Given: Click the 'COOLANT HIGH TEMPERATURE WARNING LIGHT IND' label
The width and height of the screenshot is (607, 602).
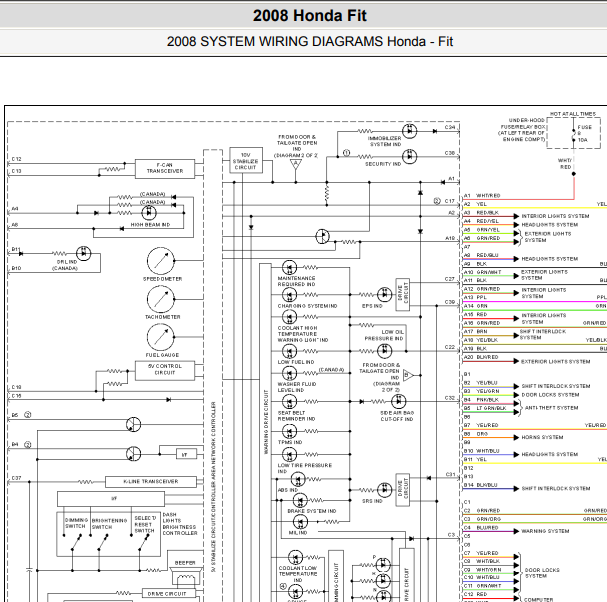Looking at the screenshot, I should (303, 334).
